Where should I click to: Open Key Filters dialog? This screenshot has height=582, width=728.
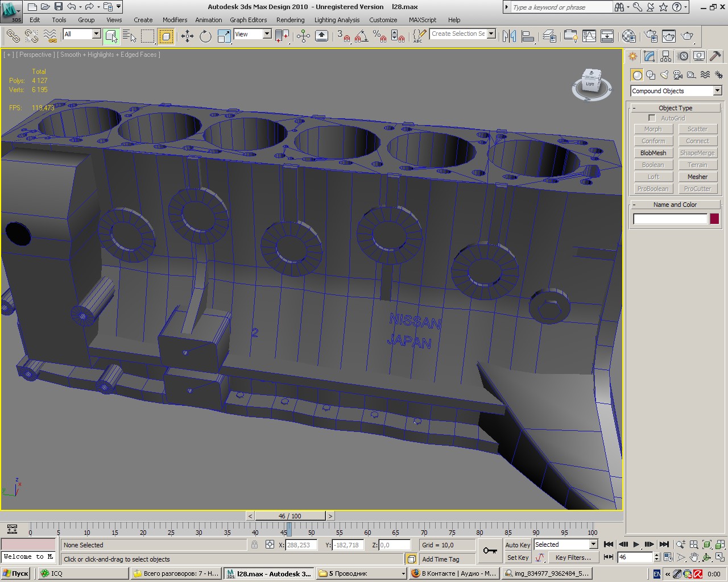point(573,558)
